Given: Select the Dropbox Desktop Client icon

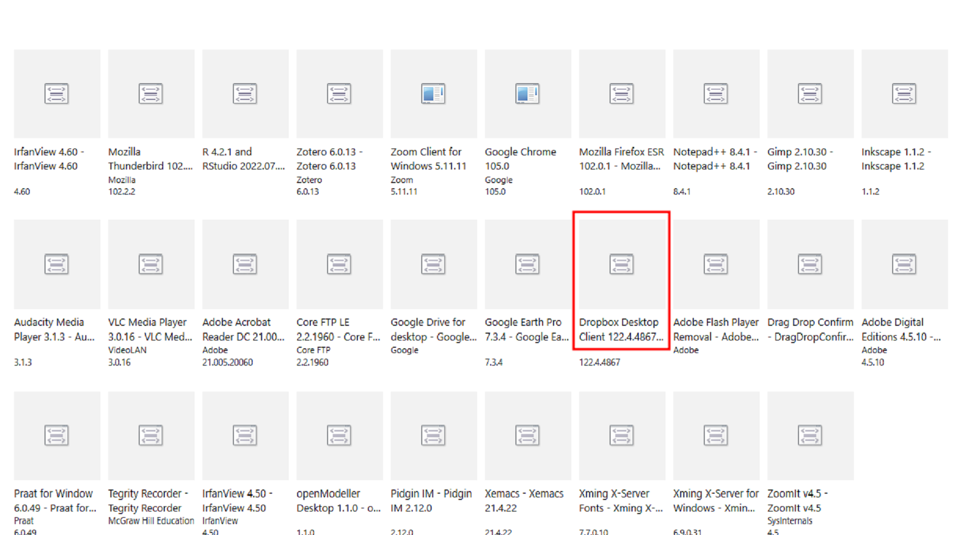Looking at the screenshot, I should (x=622, y=264).
